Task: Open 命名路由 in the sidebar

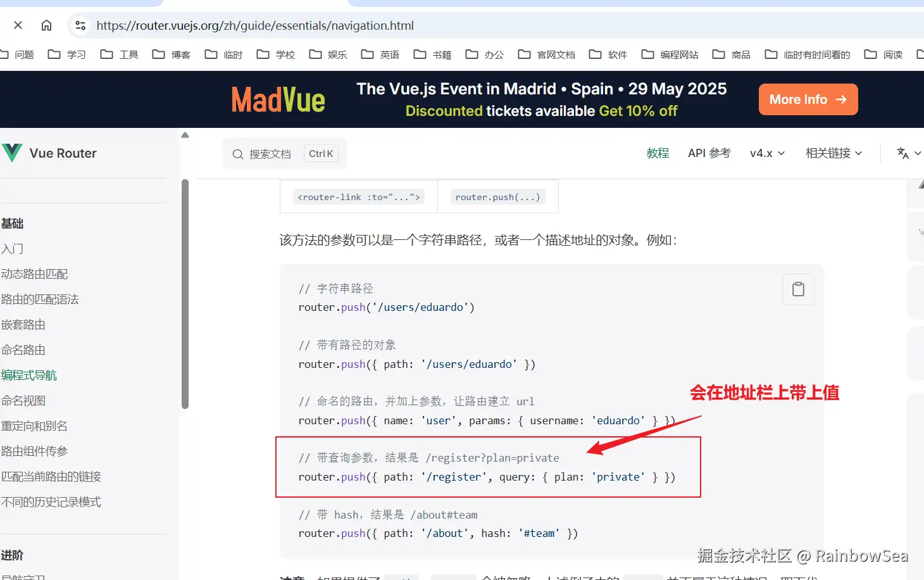Action: 23,350
